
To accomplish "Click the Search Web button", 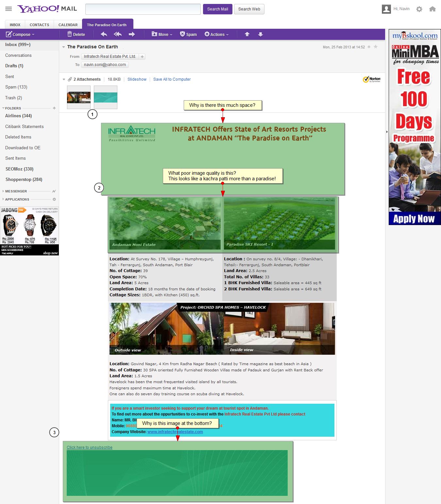I will point(249,9).
